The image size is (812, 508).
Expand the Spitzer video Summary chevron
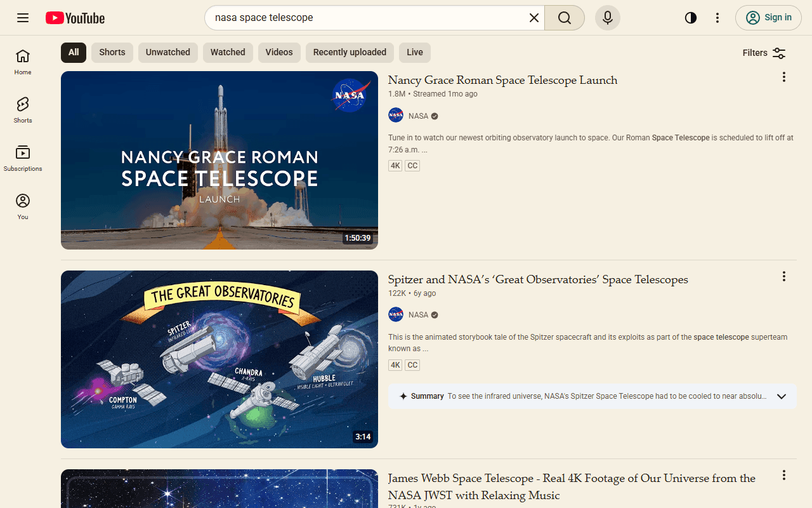782,396
